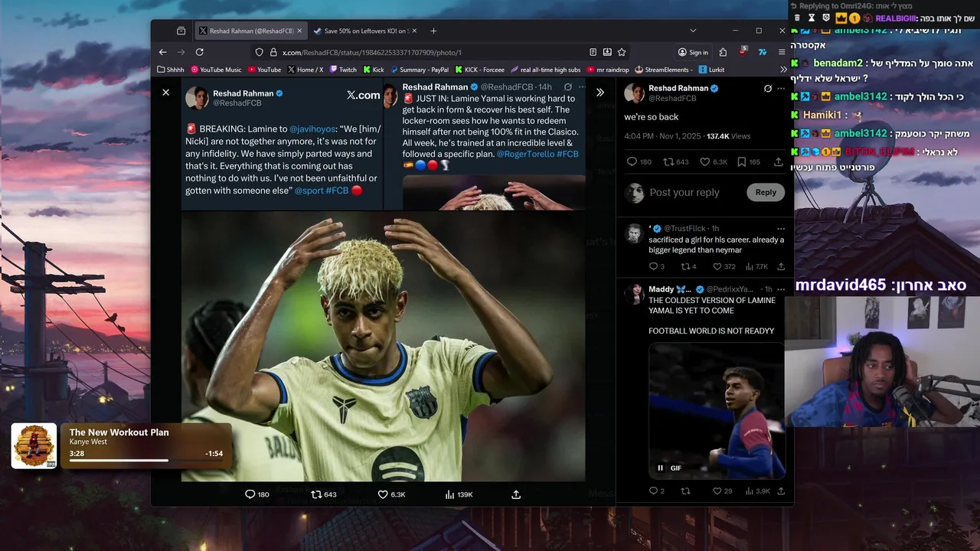
Task: Open the Kick bookmark
Action: click(373, 70)
